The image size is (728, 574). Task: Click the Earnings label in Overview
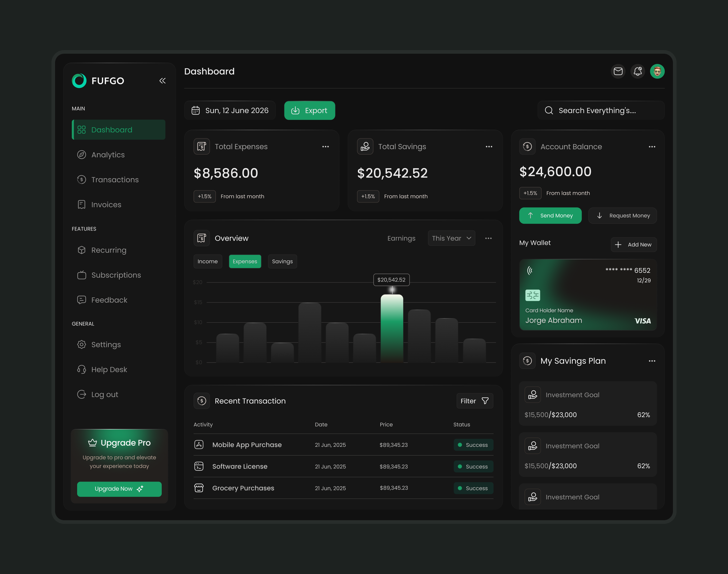[x=402, y=238]
